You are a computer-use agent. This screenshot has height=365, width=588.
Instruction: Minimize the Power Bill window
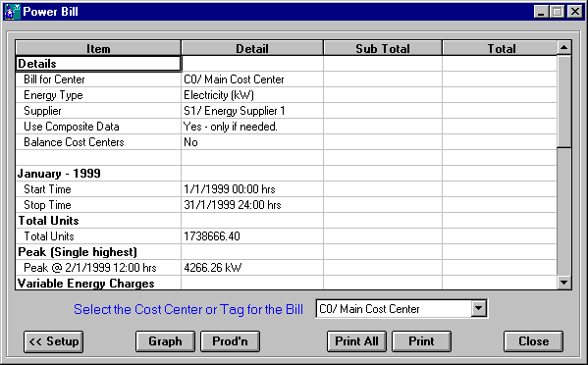(541, 12)
